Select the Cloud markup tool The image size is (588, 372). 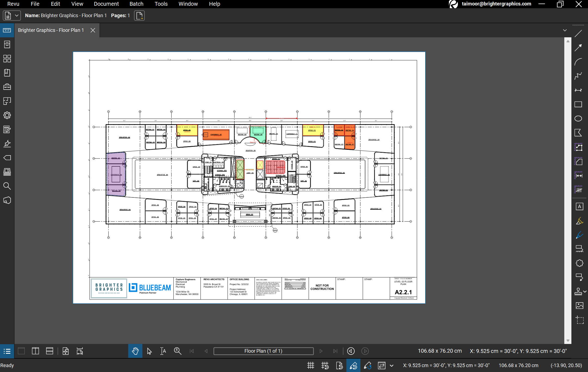tap(579, 263)
